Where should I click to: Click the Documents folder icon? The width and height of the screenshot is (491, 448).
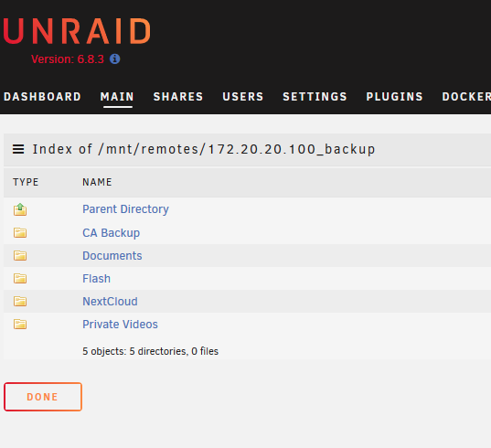(x=20, y=255)
